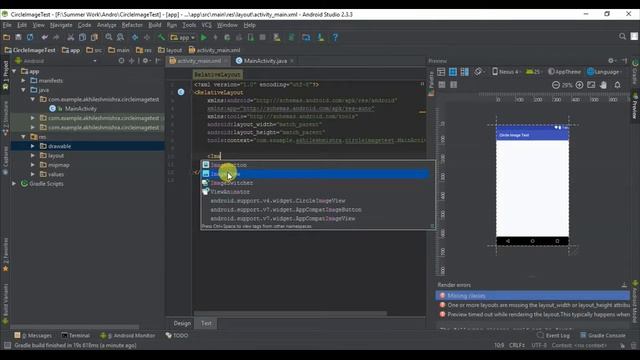640x360 pixels.
Task: Collapse the java folder node
Action: pos(24,90)
